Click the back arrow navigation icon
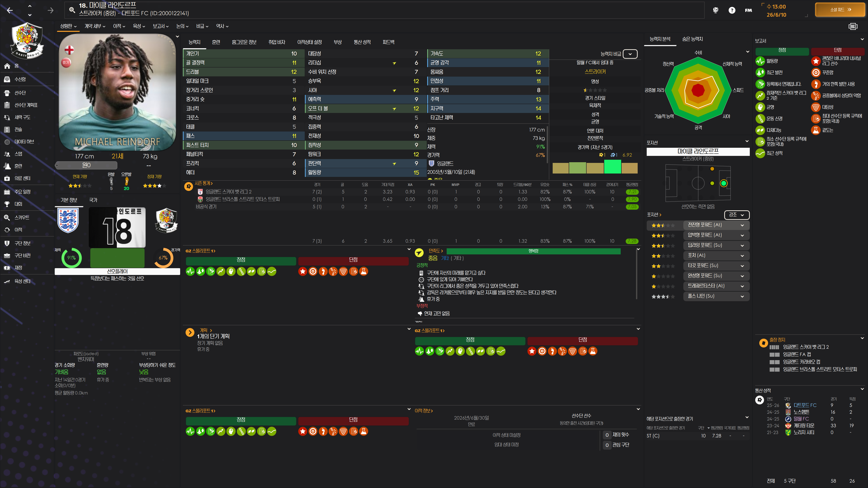Image resolution: width=868 pixels, height=488 pixels. pyautogui.click(x=10, y=10)
